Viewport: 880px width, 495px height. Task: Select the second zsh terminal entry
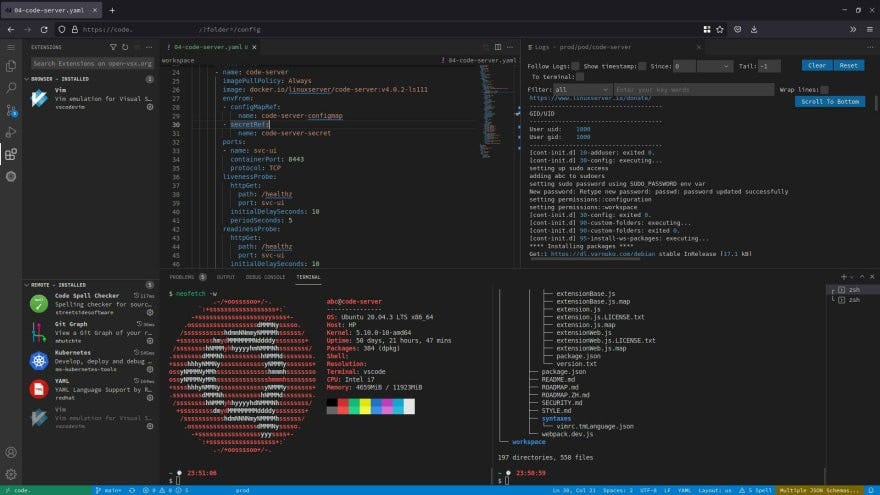852,300
